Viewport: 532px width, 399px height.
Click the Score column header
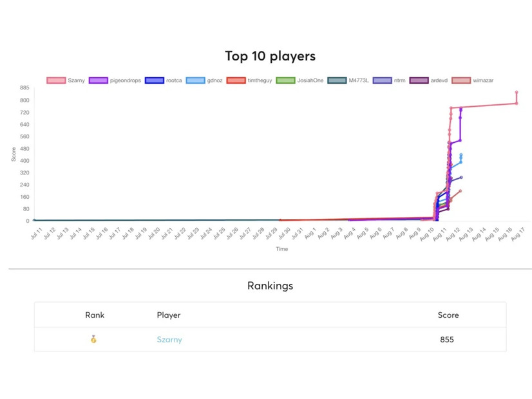[448, 315]
